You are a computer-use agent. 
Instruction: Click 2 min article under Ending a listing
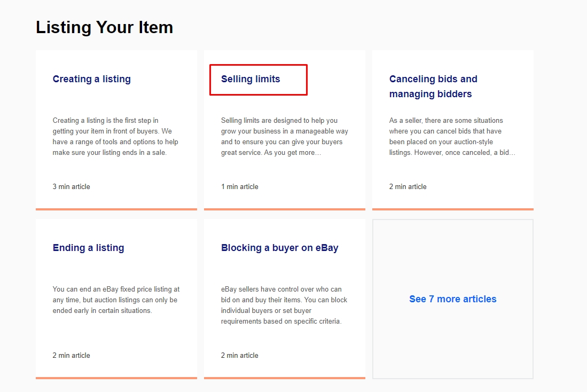(71, 355)
